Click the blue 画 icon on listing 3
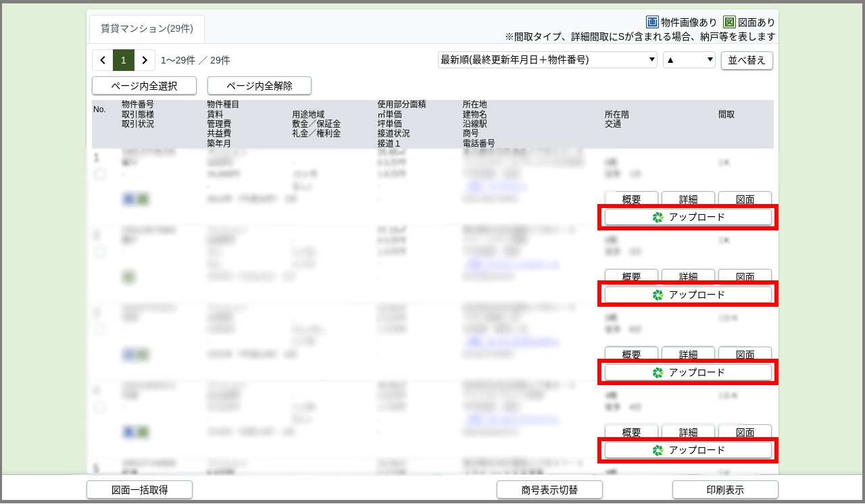 (x=128, y=354)
